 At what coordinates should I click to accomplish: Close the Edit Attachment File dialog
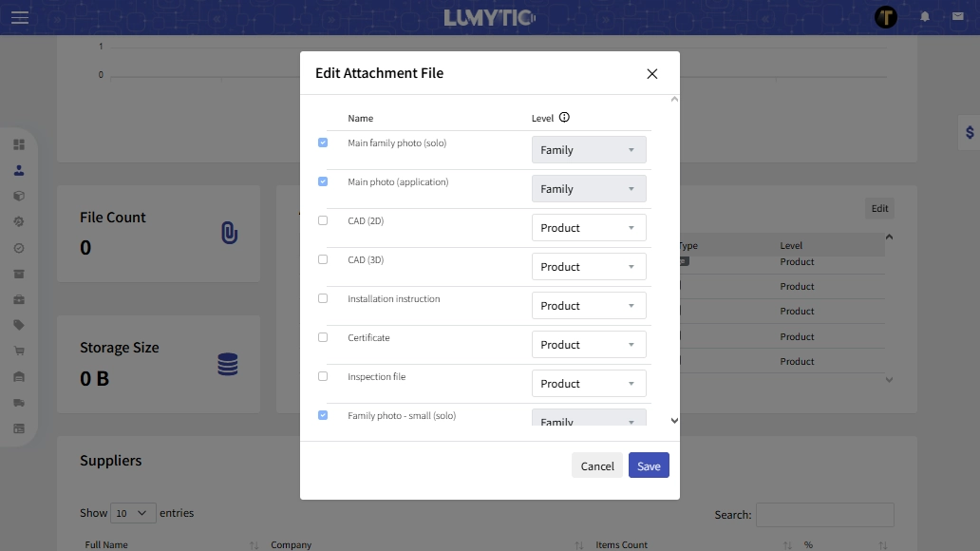(x=651, y=74)
